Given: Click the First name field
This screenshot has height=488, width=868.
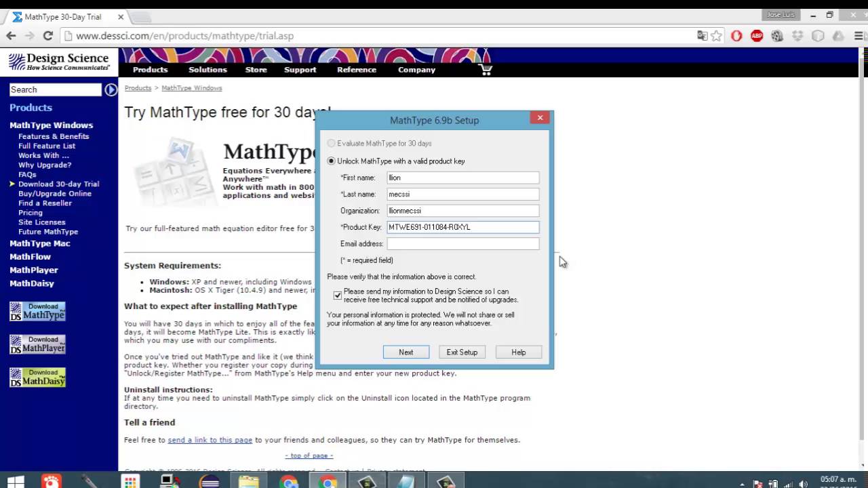Looking at the screenshot, I should pyautogui.click(x=463, y=178).
